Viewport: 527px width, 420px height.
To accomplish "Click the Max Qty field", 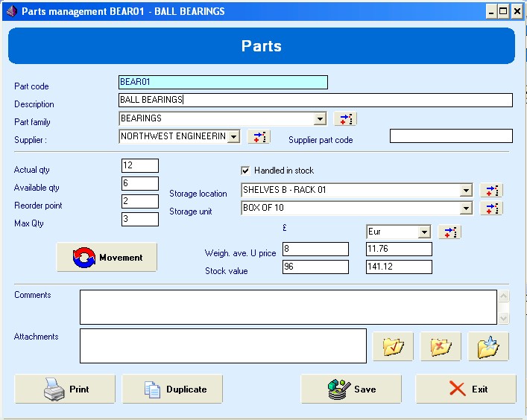I will (x=140, y=219).
